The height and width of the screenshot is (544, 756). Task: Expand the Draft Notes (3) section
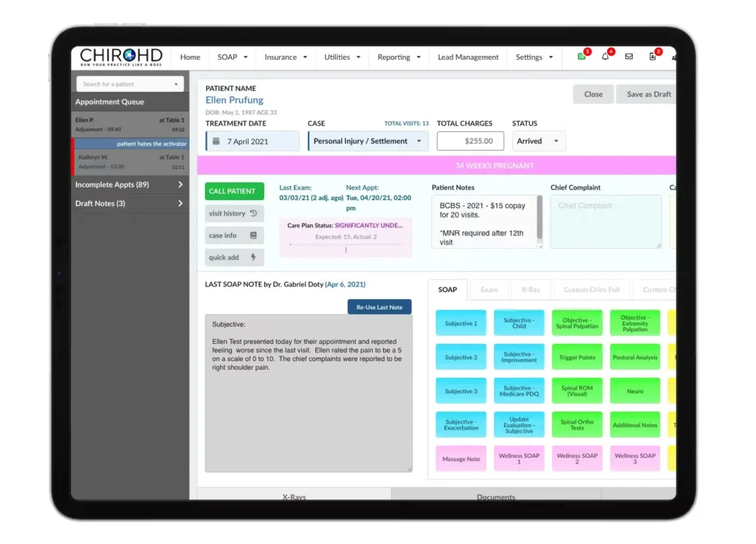click(x=129, y=204)
